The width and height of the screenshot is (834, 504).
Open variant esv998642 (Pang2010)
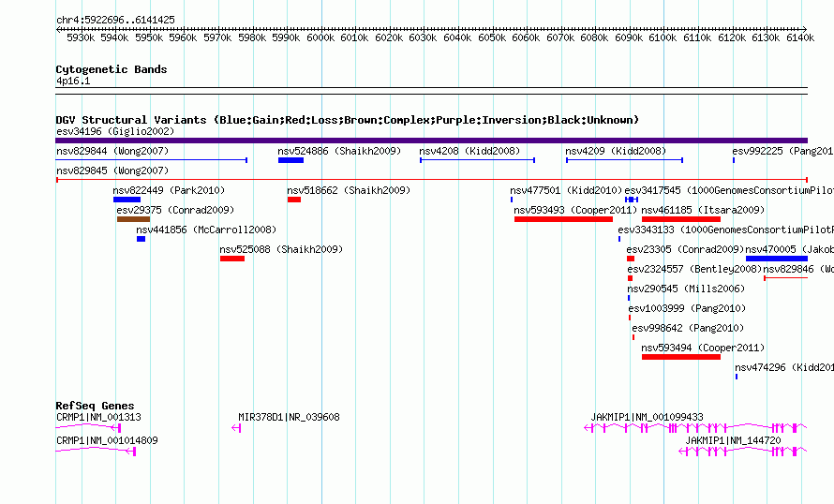point(688,328)
